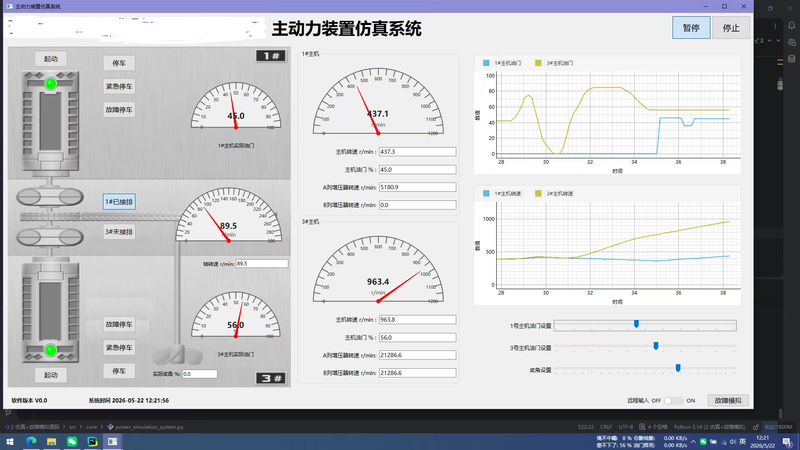Click the lower clutch graphic for engine 3#

tap(50, 237)
